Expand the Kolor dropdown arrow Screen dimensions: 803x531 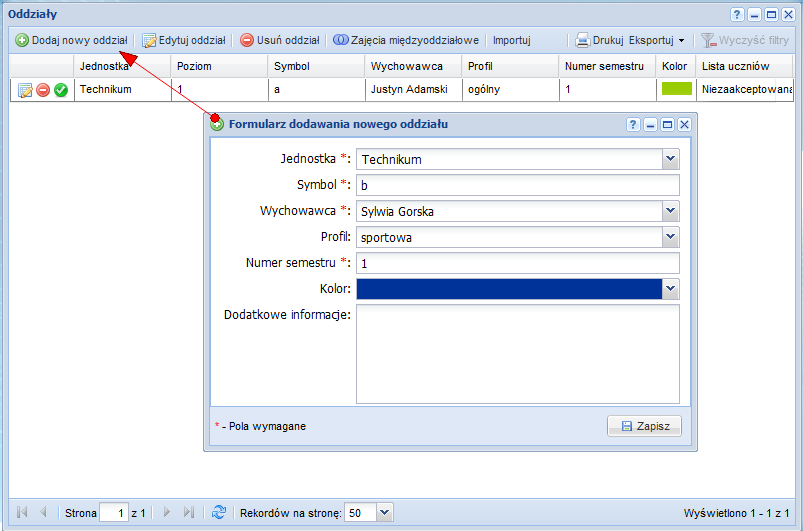[670, 289]
